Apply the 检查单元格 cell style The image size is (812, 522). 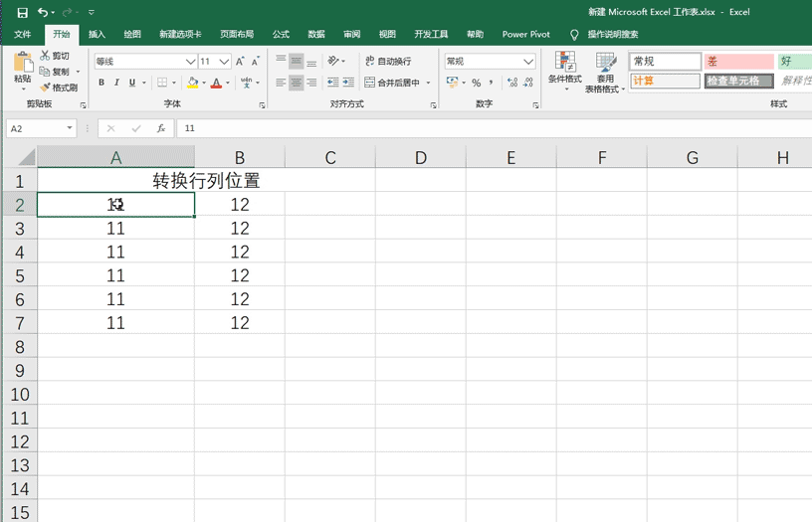pyautogui.click(x=739, y=81)
